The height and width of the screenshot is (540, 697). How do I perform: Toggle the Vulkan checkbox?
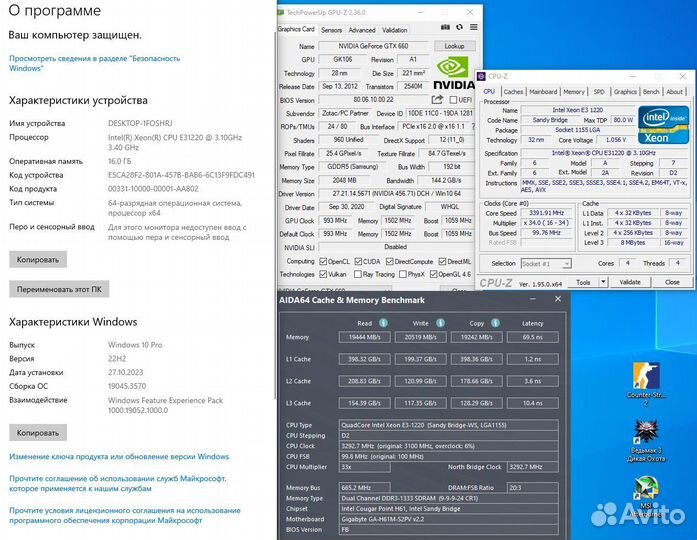point(323,274)
